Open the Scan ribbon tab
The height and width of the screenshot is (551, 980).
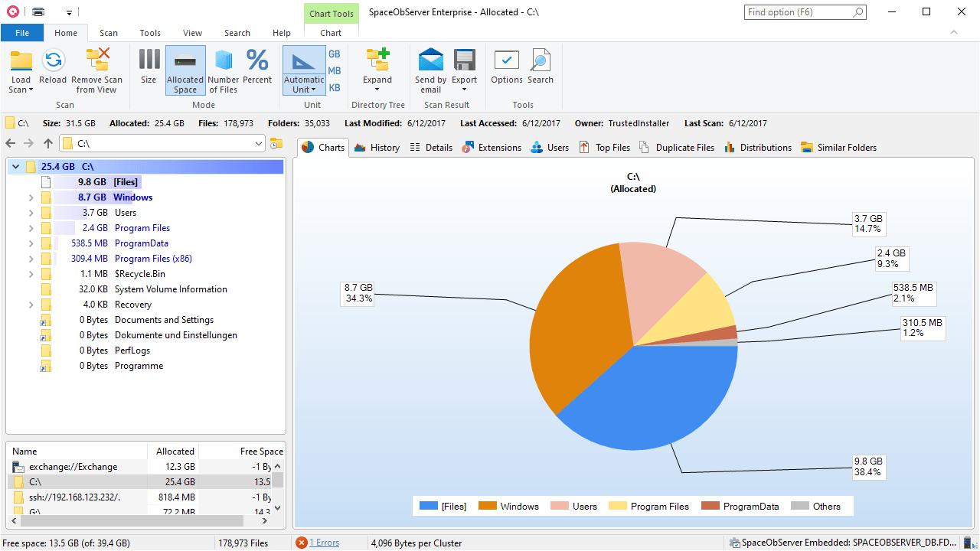pos(109,33)
